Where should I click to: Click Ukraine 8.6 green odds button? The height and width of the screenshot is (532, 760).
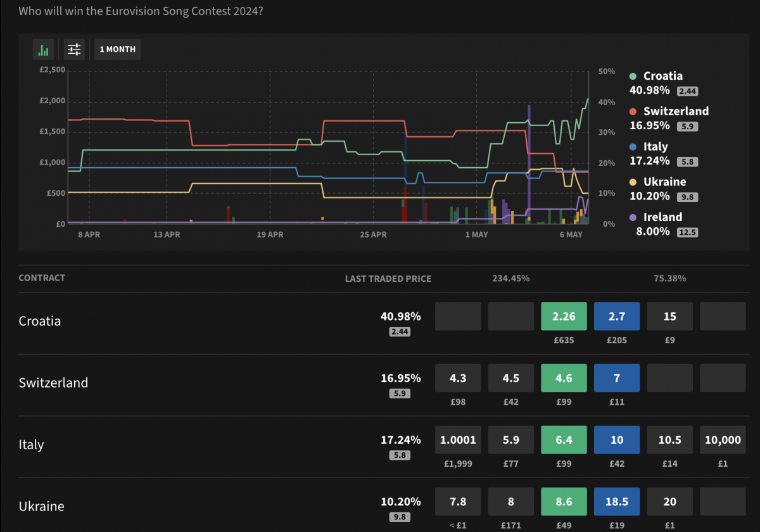pyautogui.click(x=564, y=502)
